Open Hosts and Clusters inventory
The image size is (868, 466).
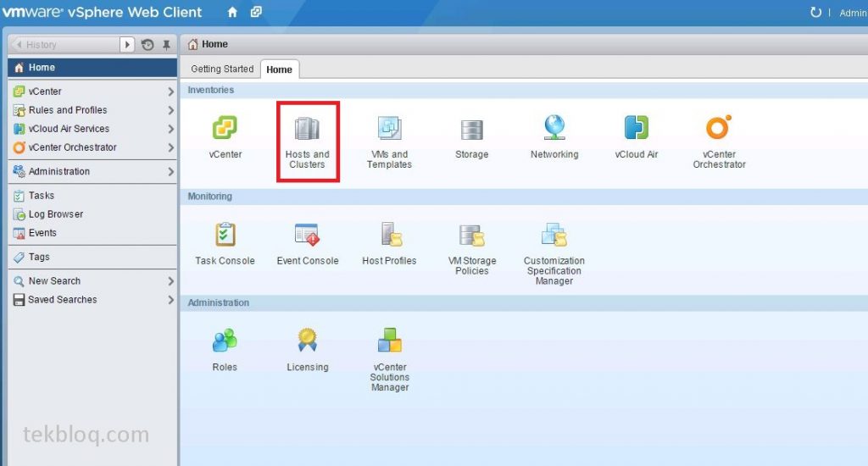tap(307, 129)
